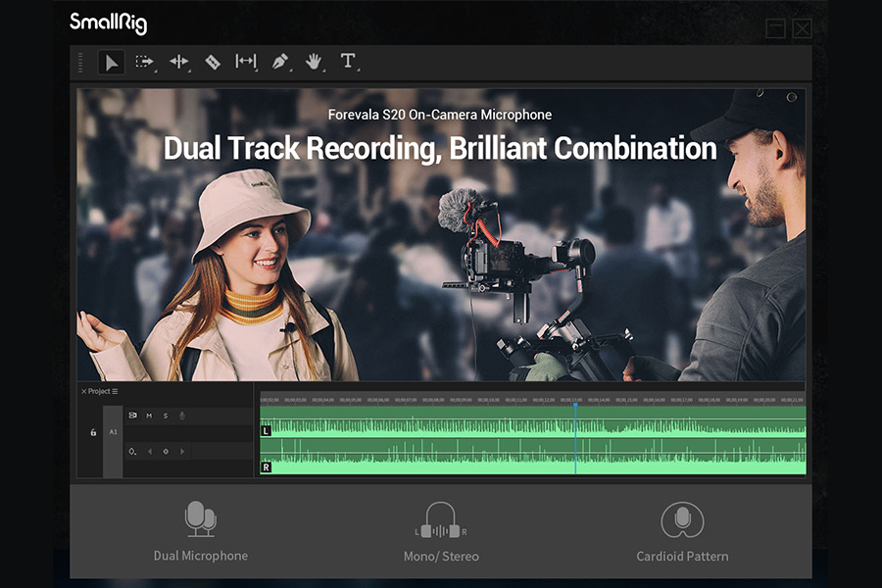Select the Type tool
The image size is (882, 588).
348,60
